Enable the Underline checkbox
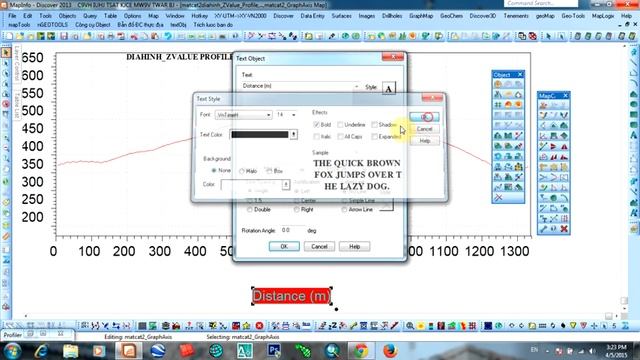Screen dimensions: 640x360 pos(340,124)
